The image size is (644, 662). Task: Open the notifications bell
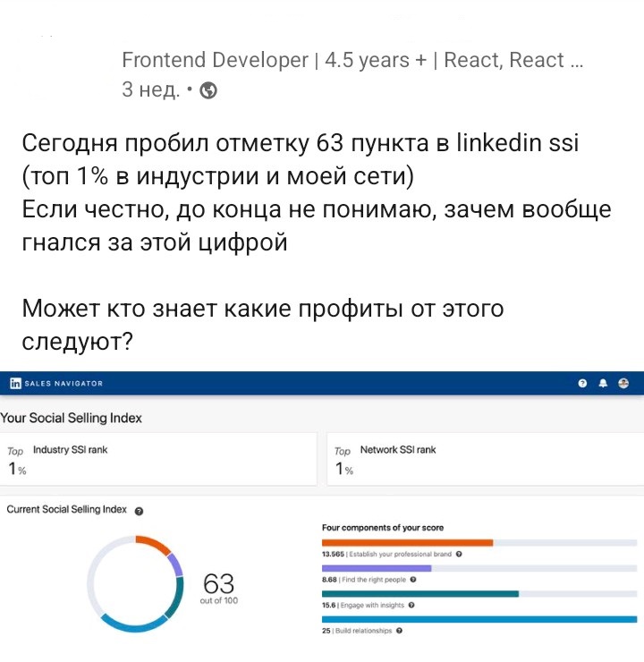tap(603, 383)
